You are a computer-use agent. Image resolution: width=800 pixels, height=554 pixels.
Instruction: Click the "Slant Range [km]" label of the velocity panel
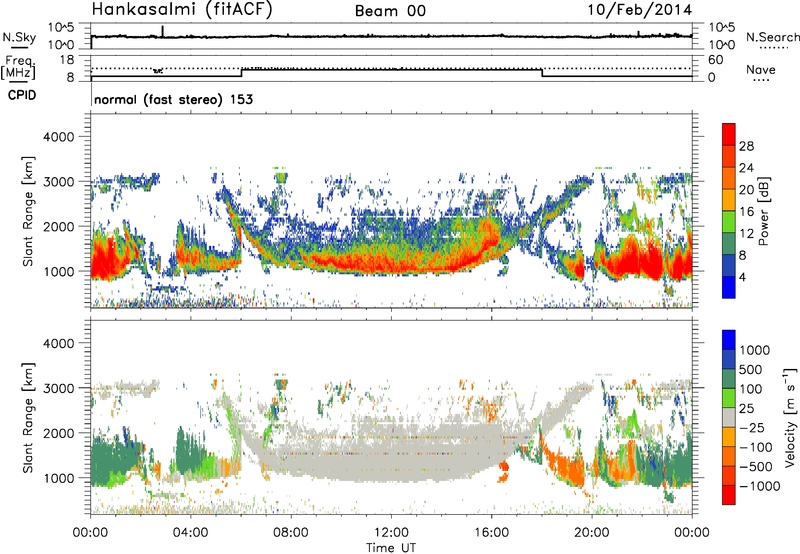pyautogui.click(x=28, y=418)
